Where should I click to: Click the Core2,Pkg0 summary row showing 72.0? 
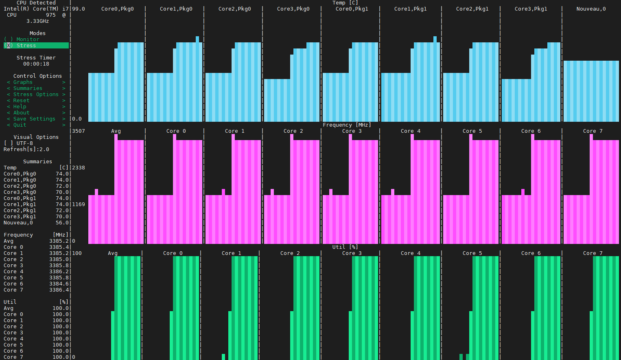[36, 186]
